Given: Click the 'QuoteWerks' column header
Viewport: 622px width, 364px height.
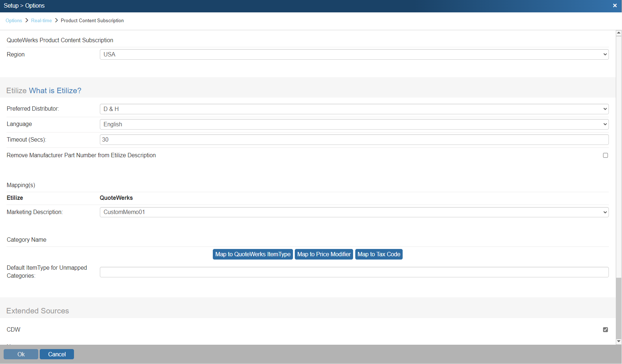Looking at the screenshot, I should [x=116, y=198].
